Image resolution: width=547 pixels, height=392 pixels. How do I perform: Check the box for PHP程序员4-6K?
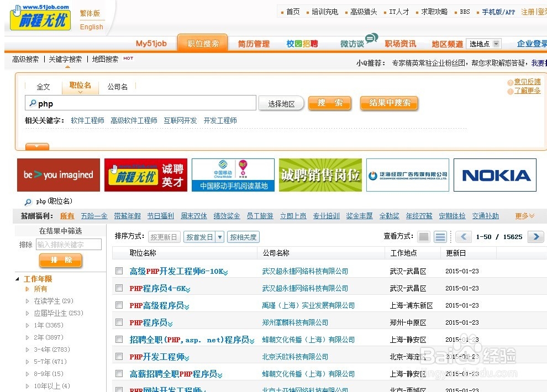tap(119, 288)
